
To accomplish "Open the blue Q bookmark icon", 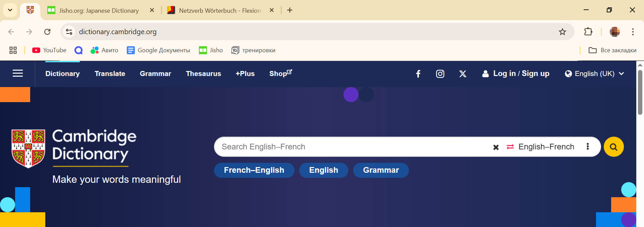I will 78,50.
